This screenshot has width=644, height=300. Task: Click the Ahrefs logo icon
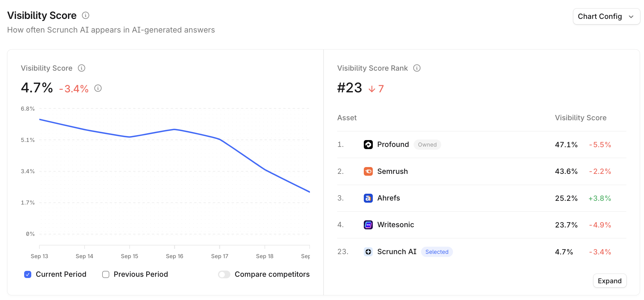tap(368, 198)
